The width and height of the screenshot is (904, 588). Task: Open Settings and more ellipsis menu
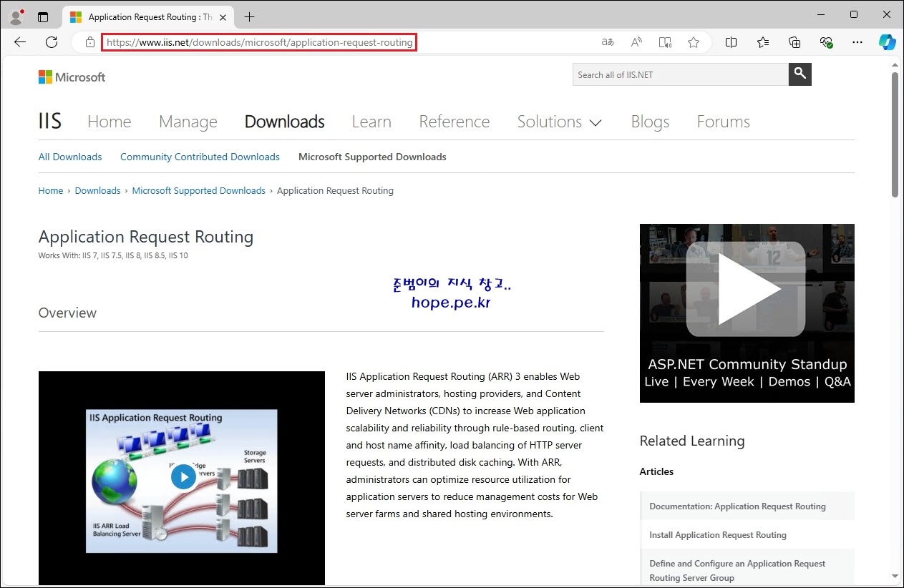pos(857,42)
